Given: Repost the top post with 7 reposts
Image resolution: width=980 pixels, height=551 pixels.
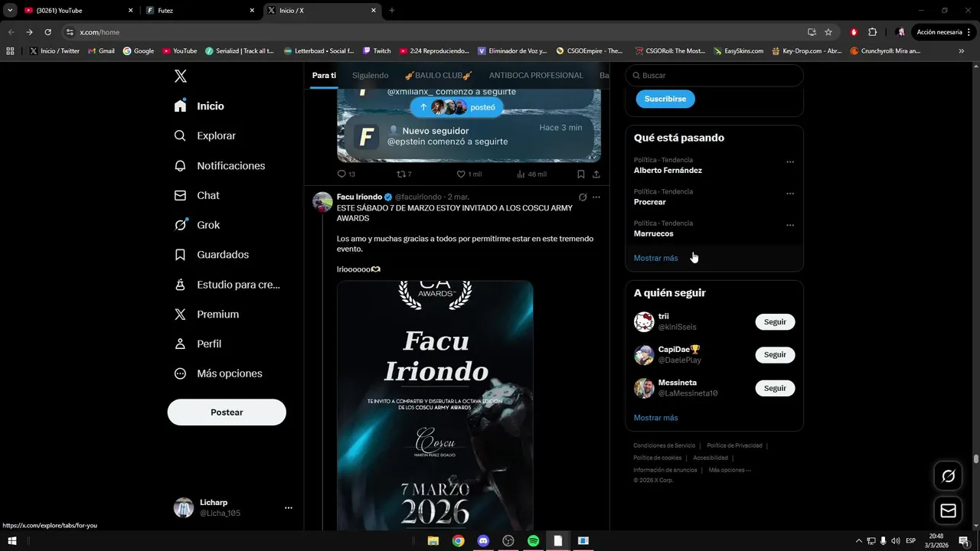Looking at the screenshot, I should tap(403, 174).
